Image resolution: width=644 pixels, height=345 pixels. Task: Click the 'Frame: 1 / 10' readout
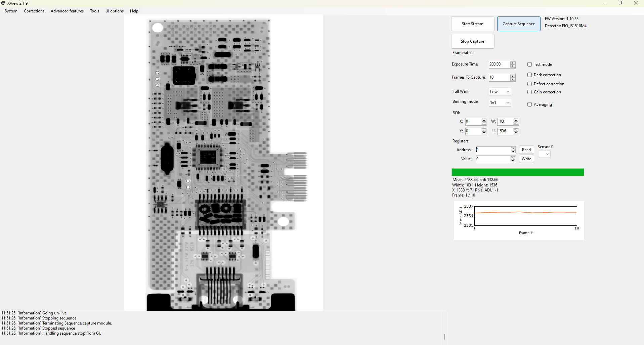tap(464, 195)
